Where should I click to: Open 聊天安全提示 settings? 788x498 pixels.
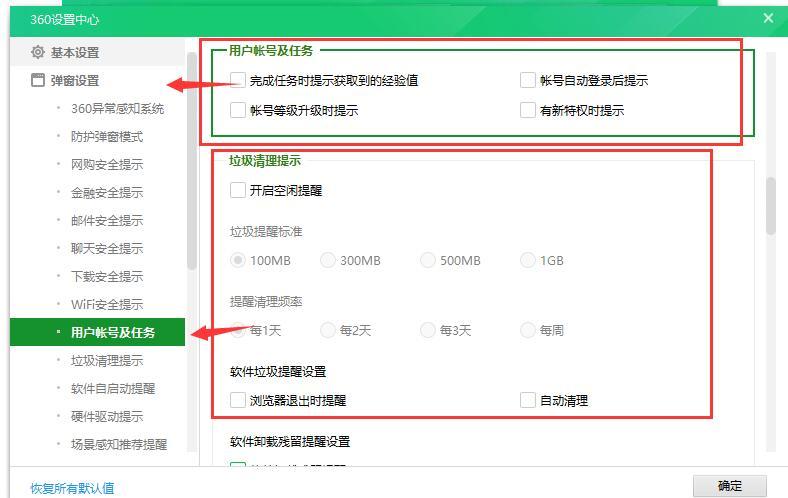(107, 248)
